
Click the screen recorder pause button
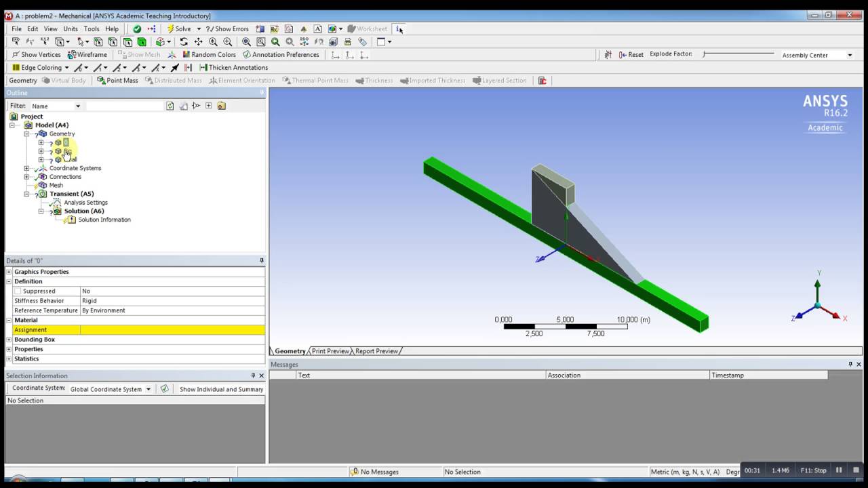click(839, 470)
